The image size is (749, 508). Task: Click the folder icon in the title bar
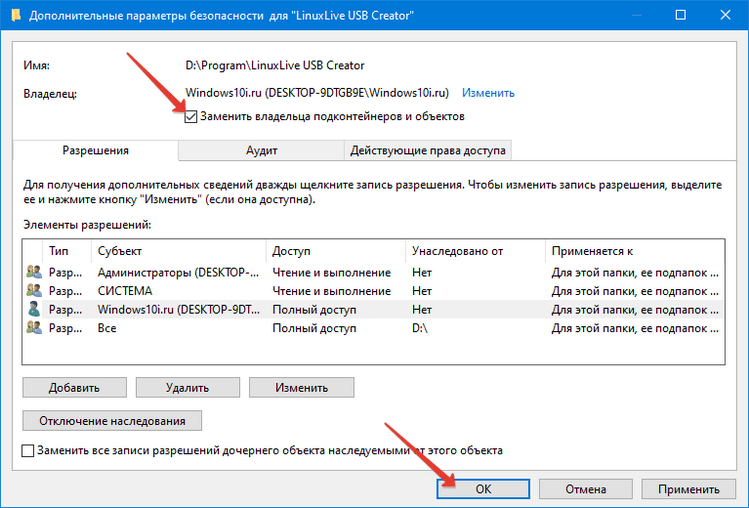point(16,15)
